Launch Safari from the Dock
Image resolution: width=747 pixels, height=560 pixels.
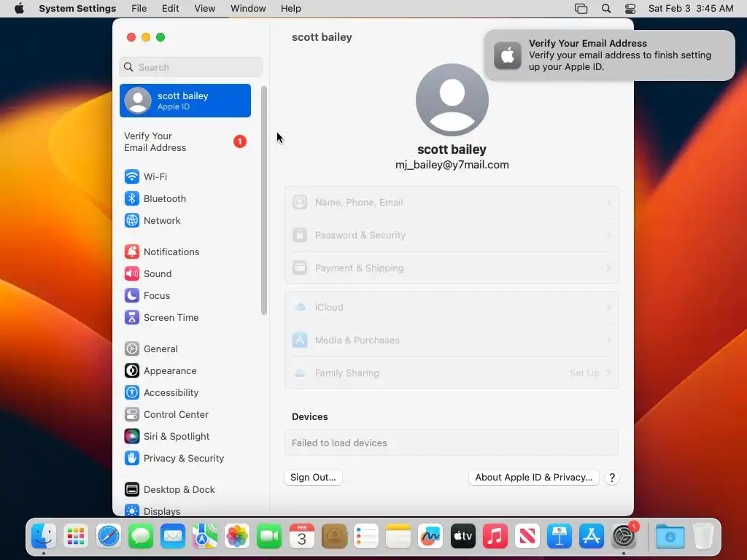[x=109, y=536]
